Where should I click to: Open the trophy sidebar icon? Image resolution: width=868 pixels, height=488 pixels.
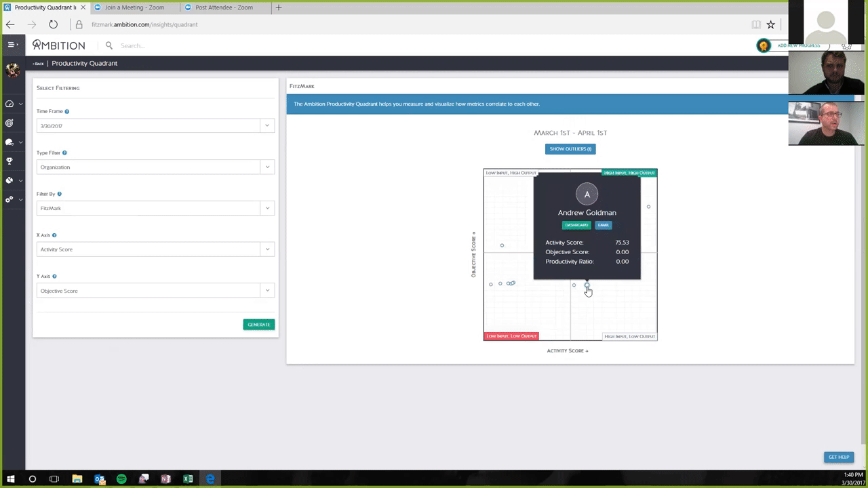point(9,161)
